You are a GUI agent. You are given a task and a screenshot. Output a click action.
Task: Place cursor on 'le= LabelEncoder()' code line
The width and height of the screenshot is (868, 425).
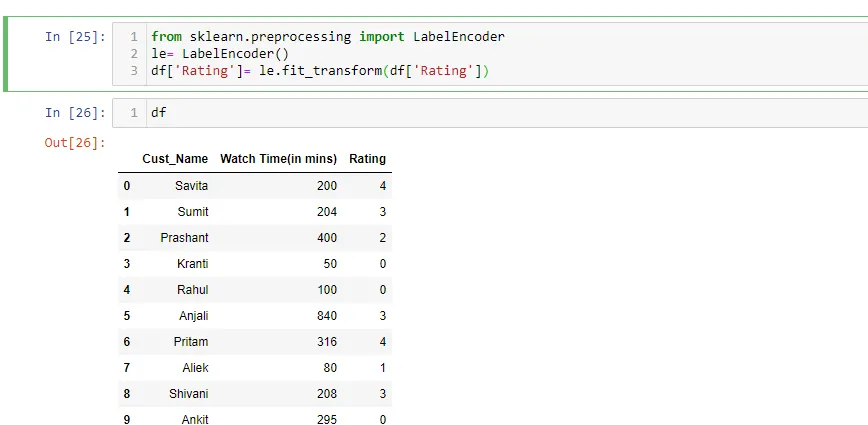[x=220, y=54]
